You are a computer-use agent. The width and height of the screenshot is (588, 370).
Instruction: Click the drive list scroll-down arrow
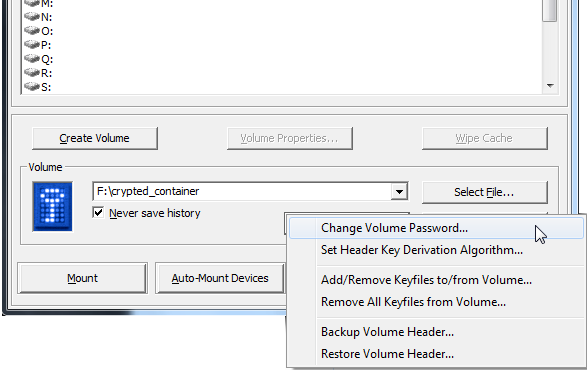[x=550, y=86]
